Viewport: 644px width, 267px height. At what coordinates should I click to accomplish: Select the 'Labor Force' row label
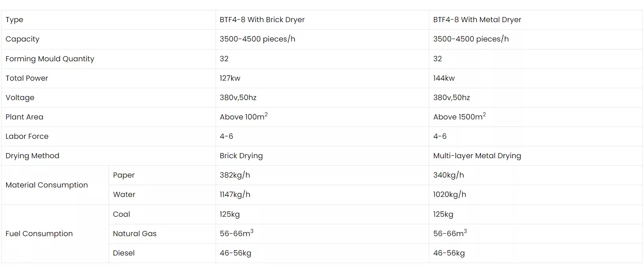click(27, 136)
